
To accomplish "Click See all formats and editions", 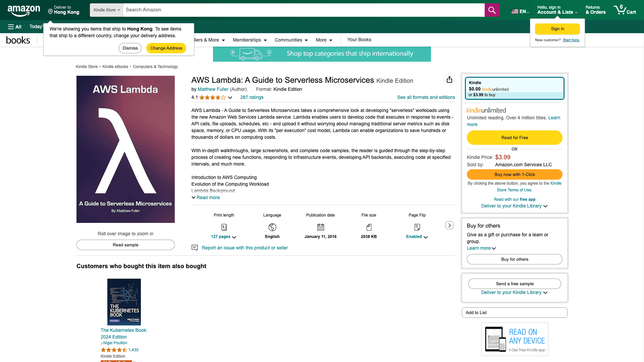I will click(x=426, y=98).
